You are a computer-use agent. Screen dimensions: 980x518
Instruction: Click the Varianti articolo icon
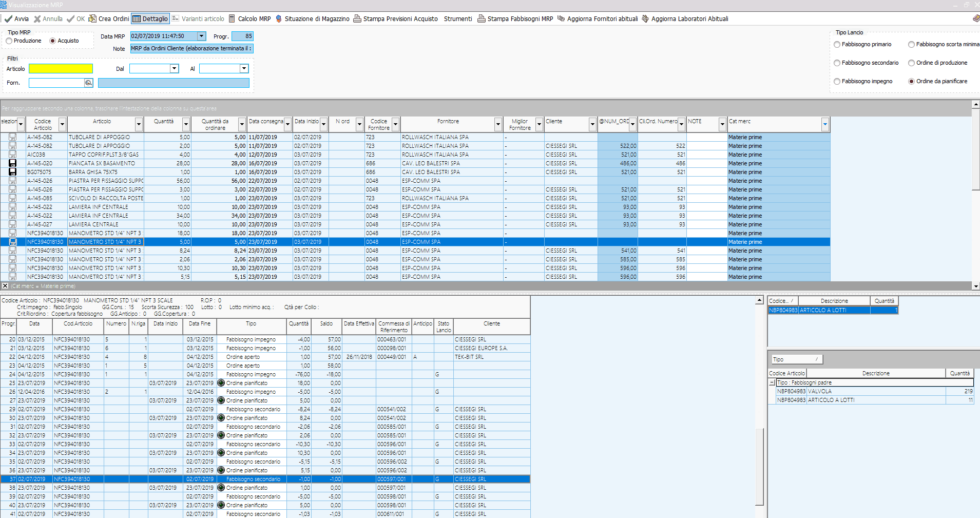point(176,19)
